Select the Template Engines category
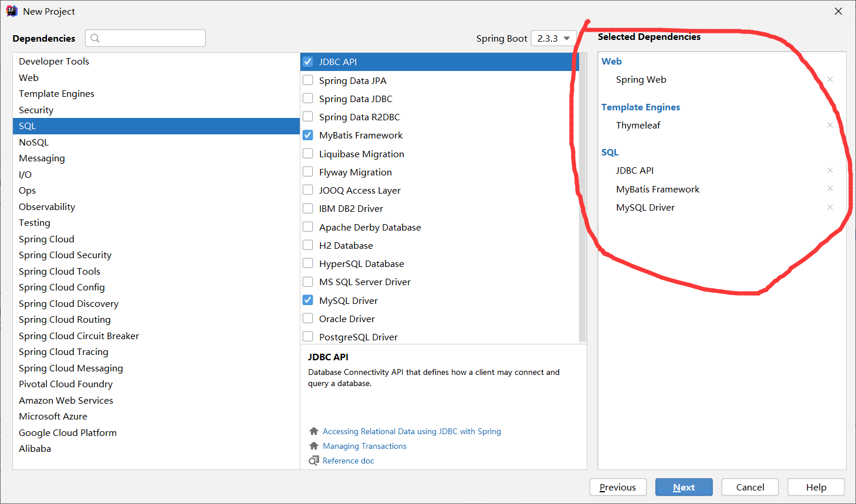The width and height of the screenshot is (856, 504). coord(156,93)
